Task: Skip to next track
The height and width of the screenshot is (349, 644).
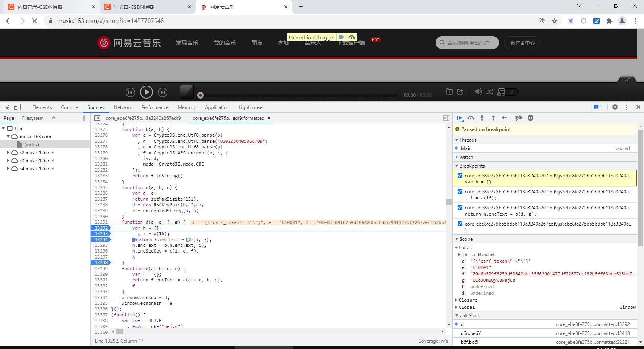Action: 163,92
